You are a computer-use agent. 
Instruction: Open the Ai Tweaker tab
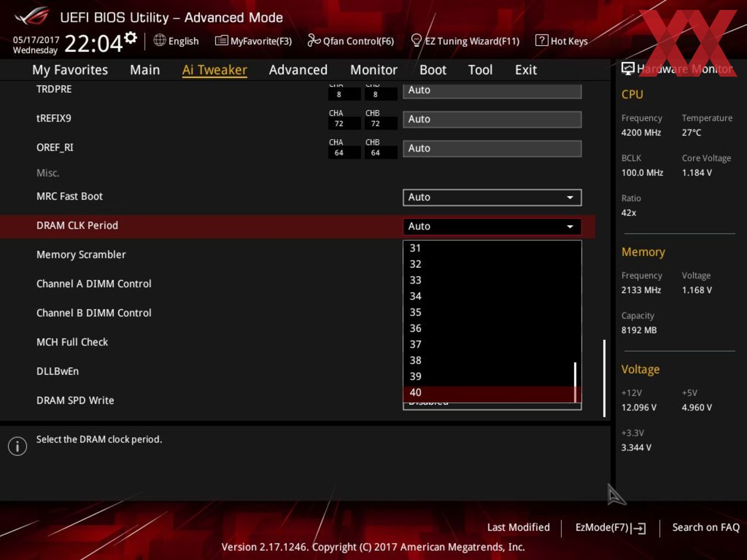click(215, 70)
